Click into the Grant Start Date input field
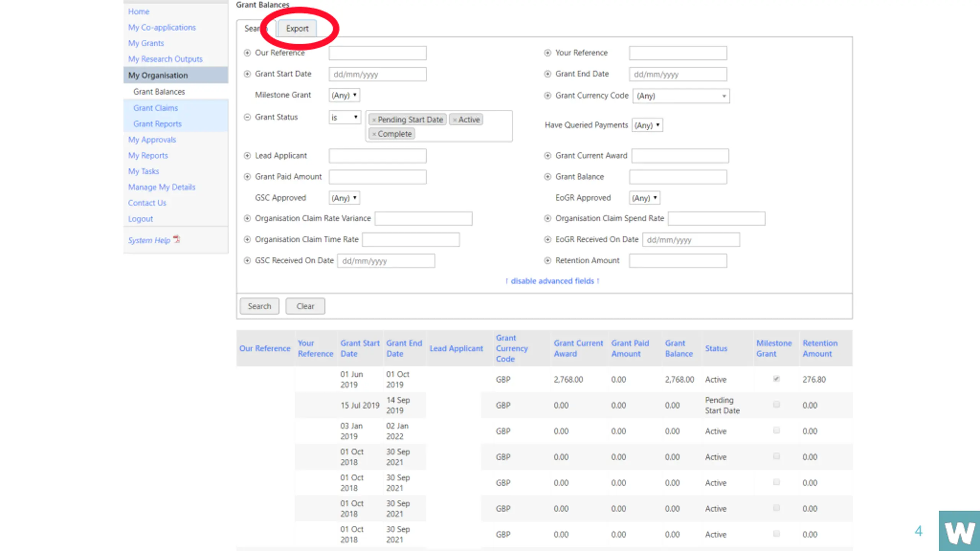Viewport: 980px width, 551px height. tap(377, 74)
